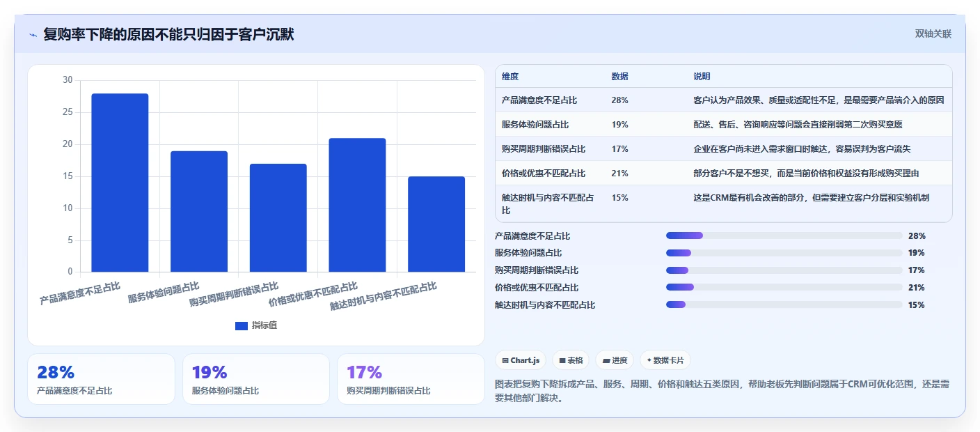980x432 pixels.
Task: Select the 数据卡片 tag
Action: click(665, 360)
